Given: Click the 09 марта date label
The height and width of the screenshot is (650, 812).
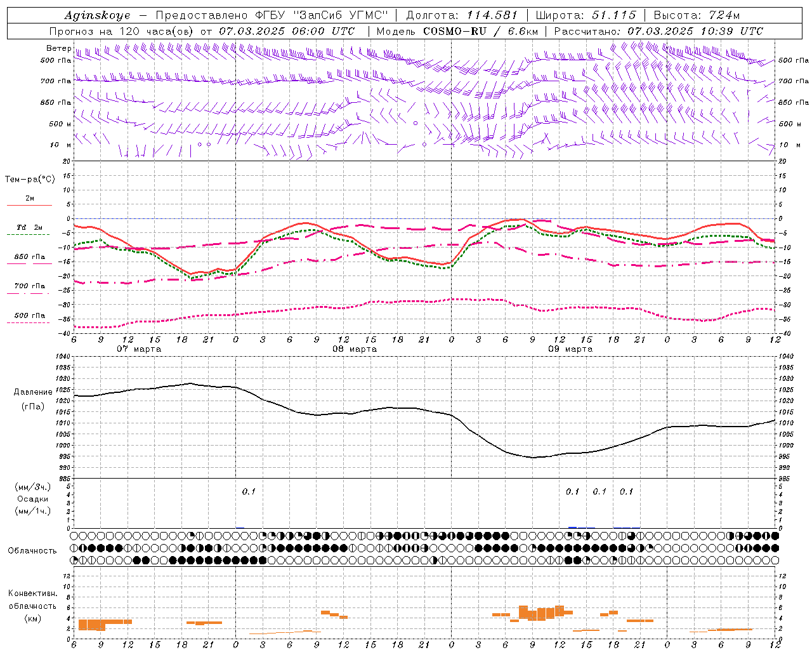Looking at the screenshot, I should click(571, 349).
